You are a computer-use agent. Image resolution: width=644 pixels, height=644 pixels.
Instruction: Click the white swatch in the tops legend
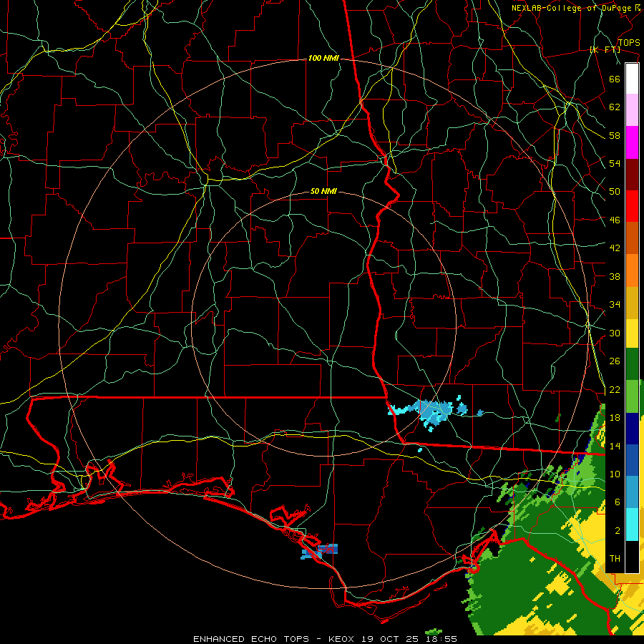point(632,79)
